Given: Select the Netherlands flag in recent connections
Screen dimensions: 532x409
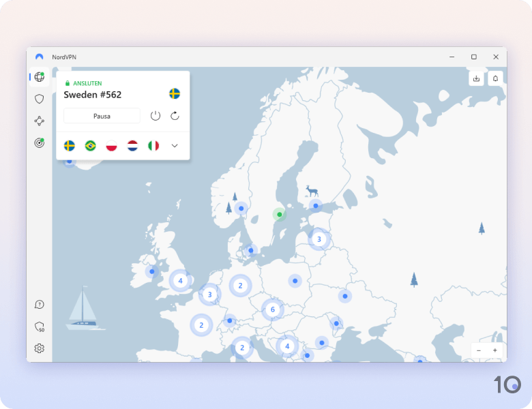Looking at the screenshot, I should pos(133,146).
